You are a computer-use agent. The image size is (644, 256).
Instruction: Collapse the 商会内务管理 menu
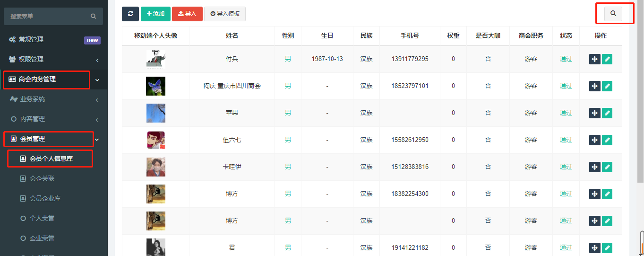[53, 79]
